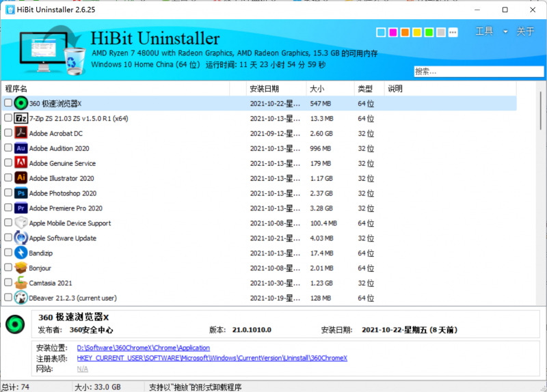This screenshot has height=392, width=547.
Task: Click the Bandizip program icon
Action: pyautogui.click(x=21, y=253)
